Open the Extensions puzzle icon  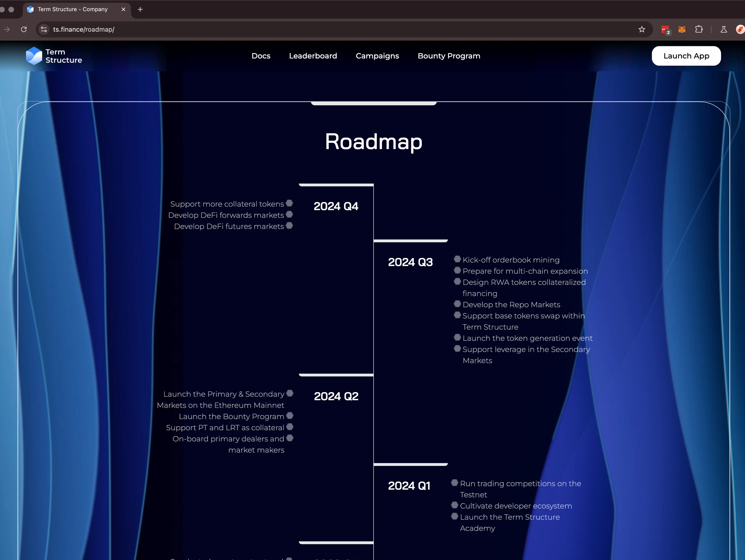699,29
